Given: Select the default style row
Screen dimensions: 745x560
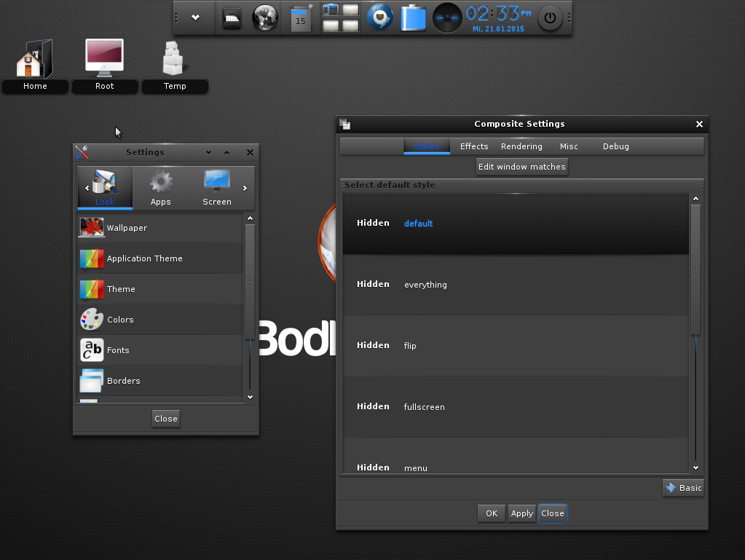Looking at the screenshot, I should [516, 224].
